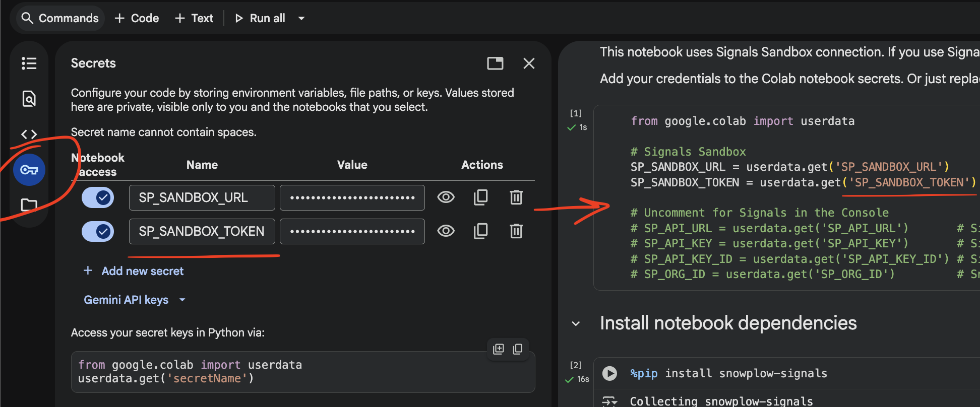The width and height of the screenshot is (980, 407).
Task: Open the Table of contents sidebar icon
Action: [29, 63]
